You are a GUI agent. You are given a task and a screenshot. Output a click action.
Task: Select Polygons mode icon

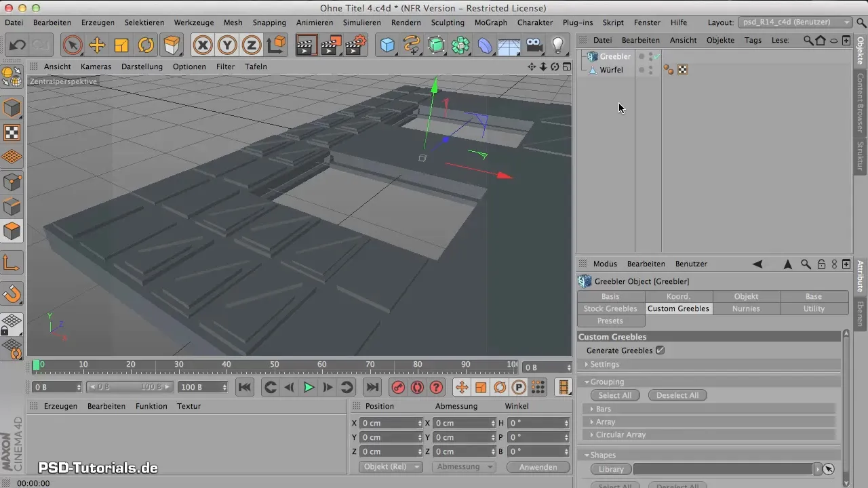12,231
